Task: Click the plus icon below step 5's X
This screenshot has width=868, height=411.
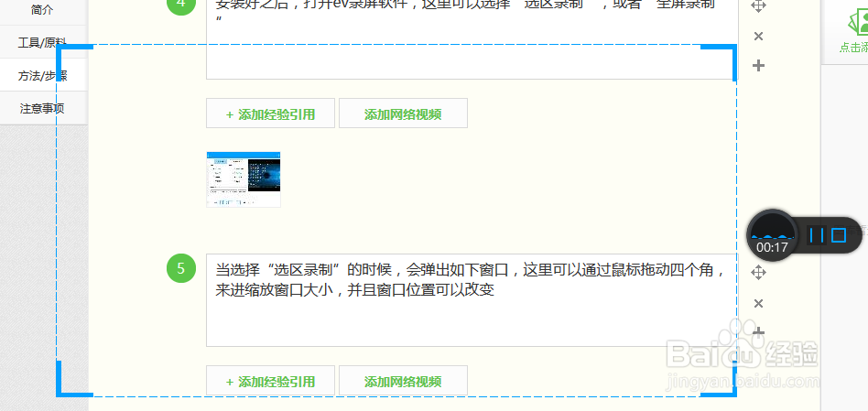Action: 759,332
